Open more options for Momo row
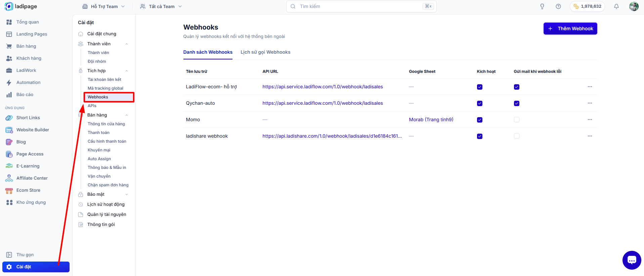Viewport: 644px width, 276px height. point(590,120)
